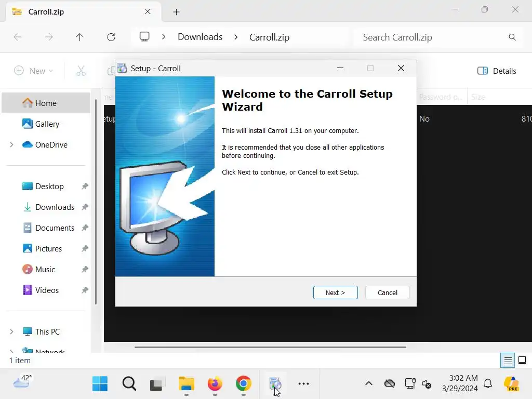Screen dimensions: 532x399
Task: Switch to details list view
Action: click(x=508, y=360)
